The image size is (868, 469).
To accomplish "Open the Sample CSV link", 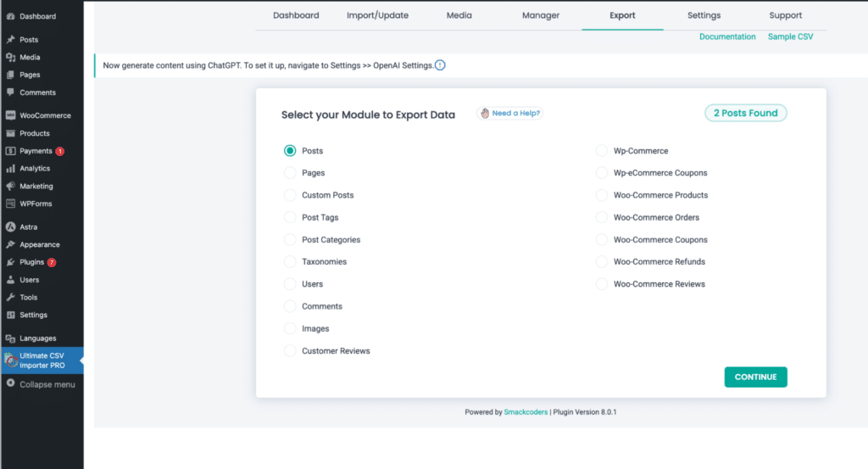I will [790, 36].
